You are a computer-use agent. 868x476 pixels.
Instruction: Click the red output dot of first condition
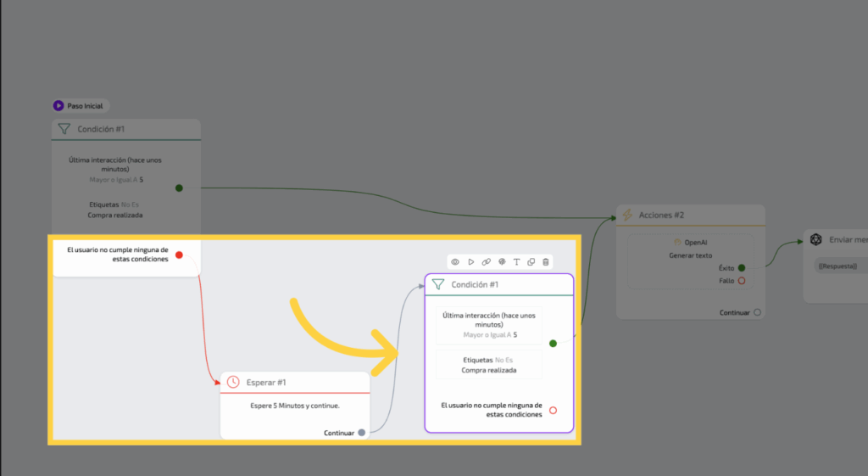tap(179, 255)
